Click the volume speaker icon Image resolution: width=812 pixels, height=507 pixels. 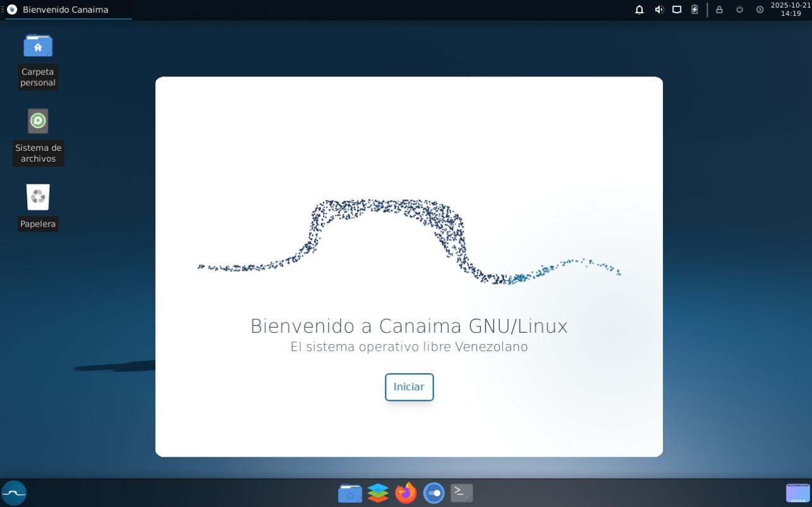(659, 9)
